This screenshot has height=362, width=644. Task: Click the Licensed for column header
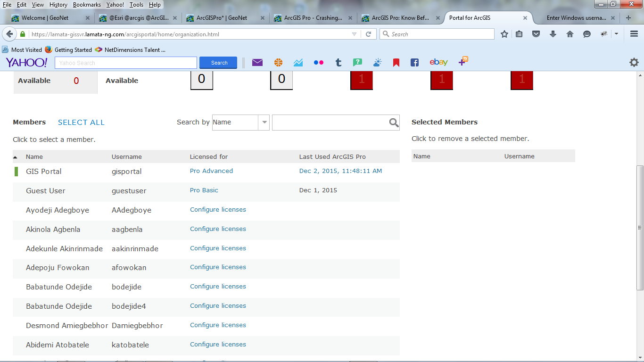[209, 157]
